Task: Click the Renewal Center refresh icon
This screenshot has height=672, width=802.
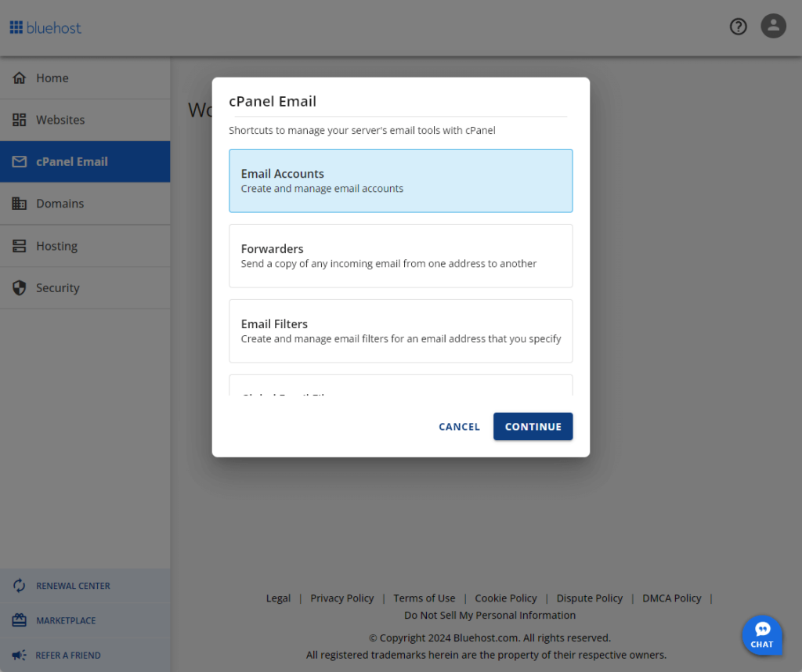Action: tap(20, 586)
